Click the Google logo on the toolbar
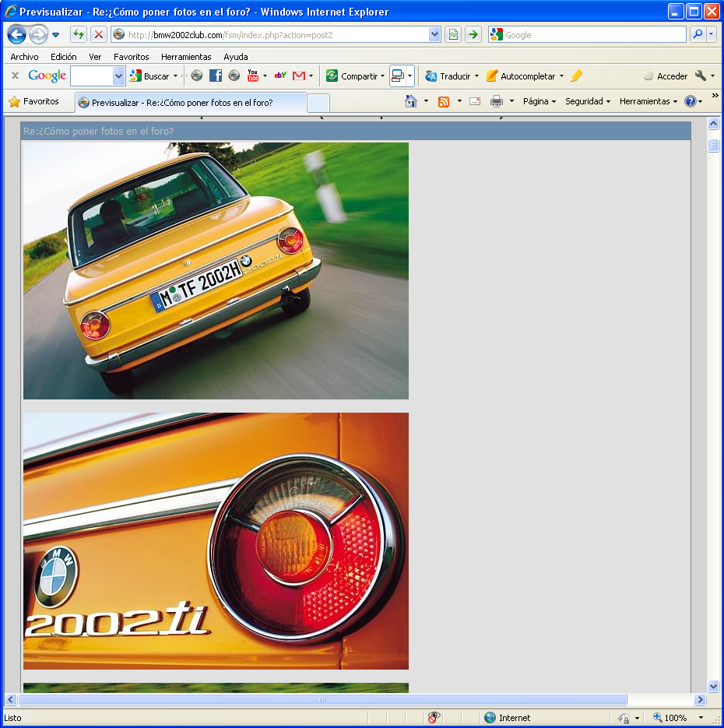The image size is (724, 728). coord(47,76)
